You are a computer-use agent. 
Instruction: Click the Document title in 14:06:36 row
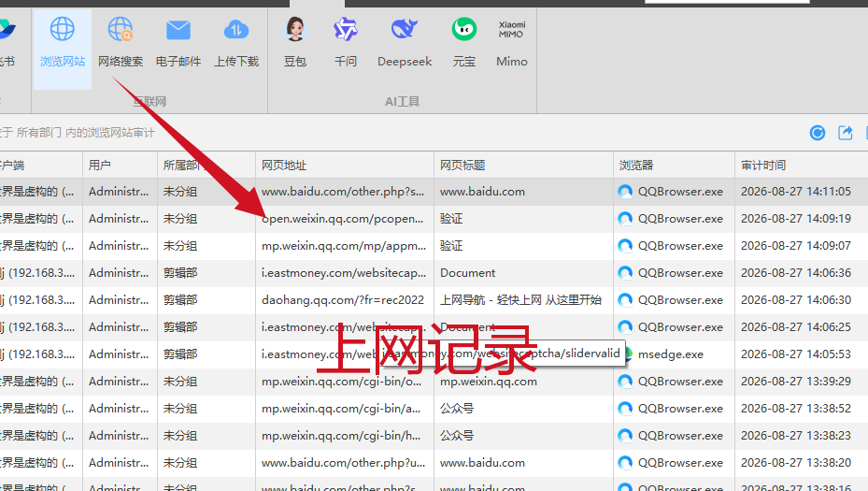(468, 273)
